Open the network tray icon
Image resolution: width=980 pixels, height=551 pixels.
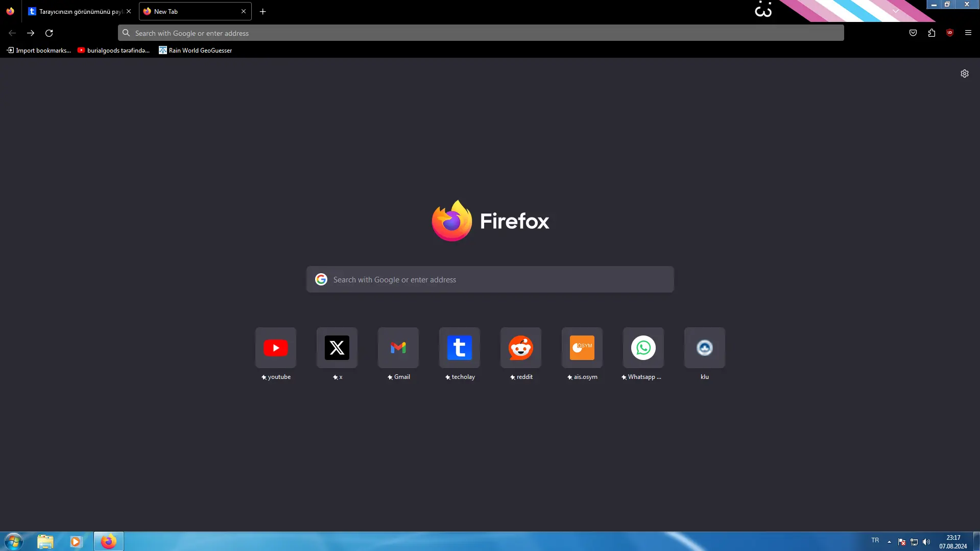coord(914,542)
